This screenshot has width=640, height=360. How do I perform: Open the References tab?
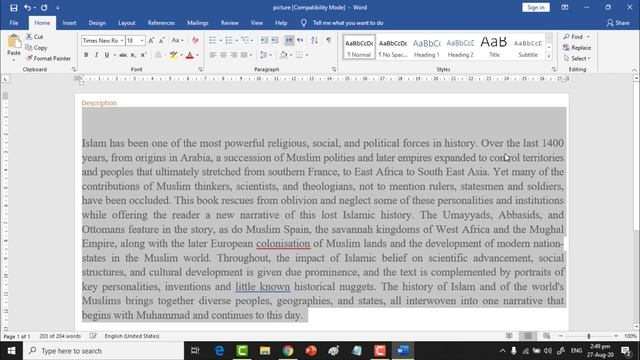pyautogui.click(x=161, y=23)
